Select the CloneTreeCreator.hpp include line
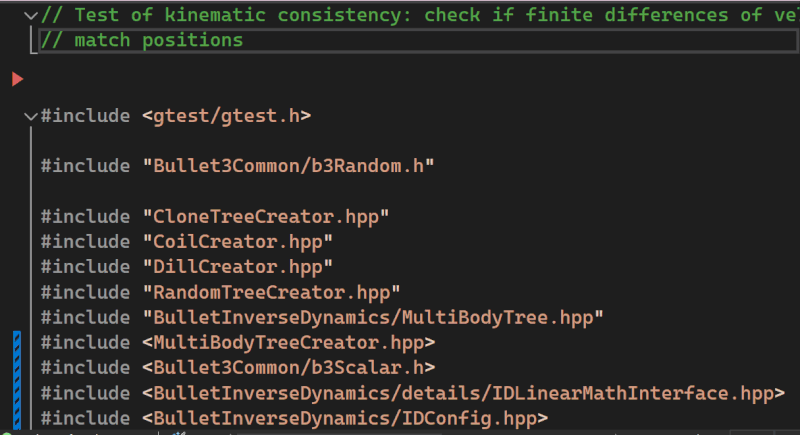Image resolution: width=800 pixels, height=435 pixels. click(x=215, y=217)
